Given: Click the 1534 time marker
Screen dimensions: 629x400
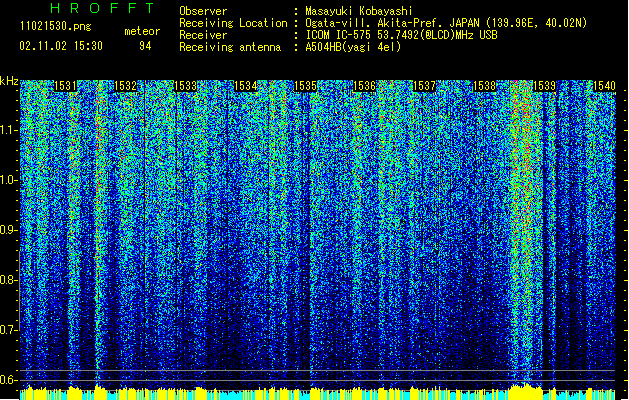Looking at the screenshot, I should pos(246,86).
